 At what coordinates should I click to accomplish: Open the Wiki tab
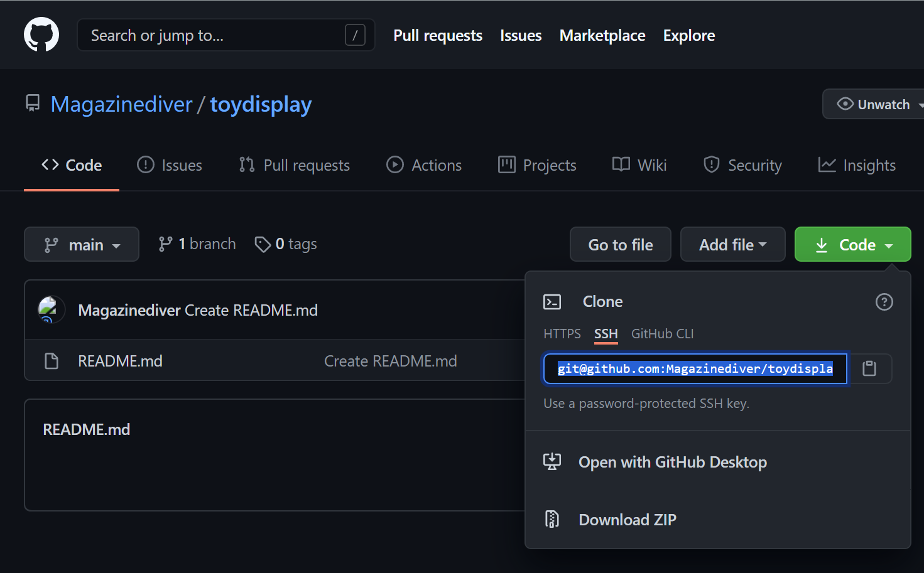click(x=639, y=165)
